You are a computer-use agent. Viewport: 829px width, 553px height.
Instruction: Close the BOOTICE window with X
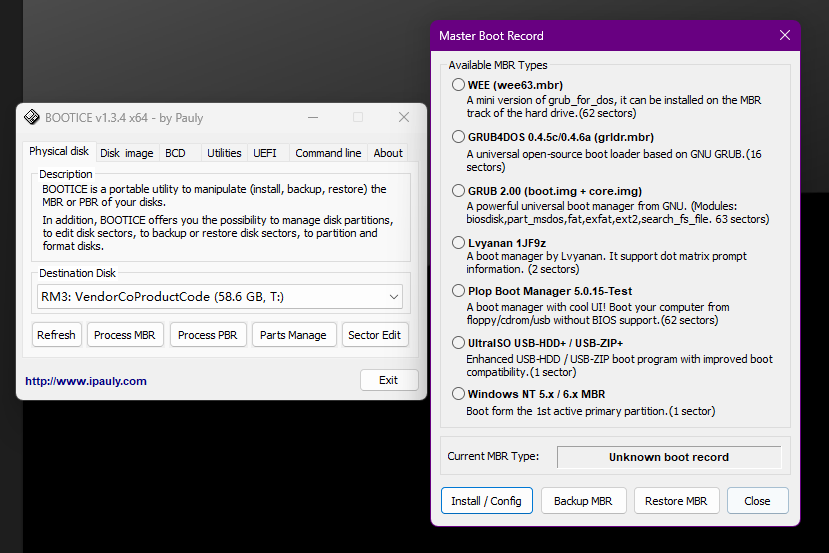point(404,117)
